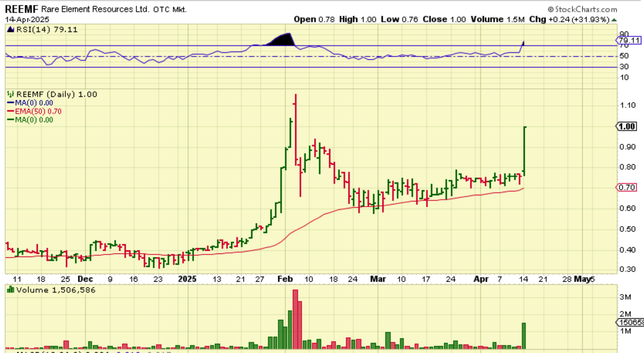Click the 30 level on the RSI axis
This screenshot has height=353, width=644.
pyautogui.click(x=624, y=67)
